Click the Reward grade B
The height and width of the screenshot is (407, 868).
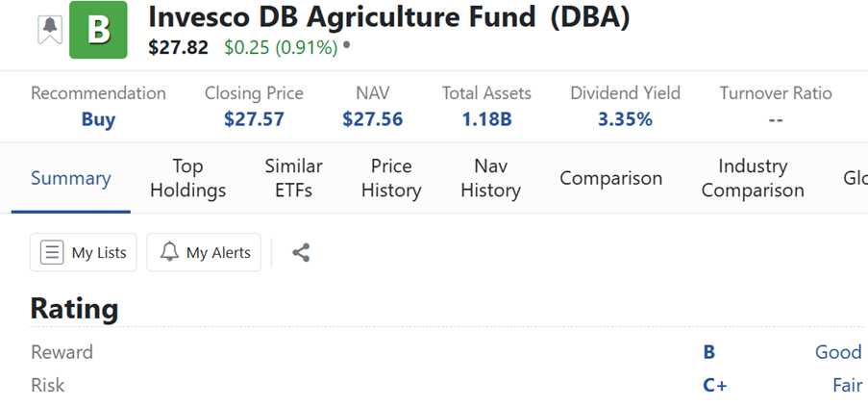709,352
